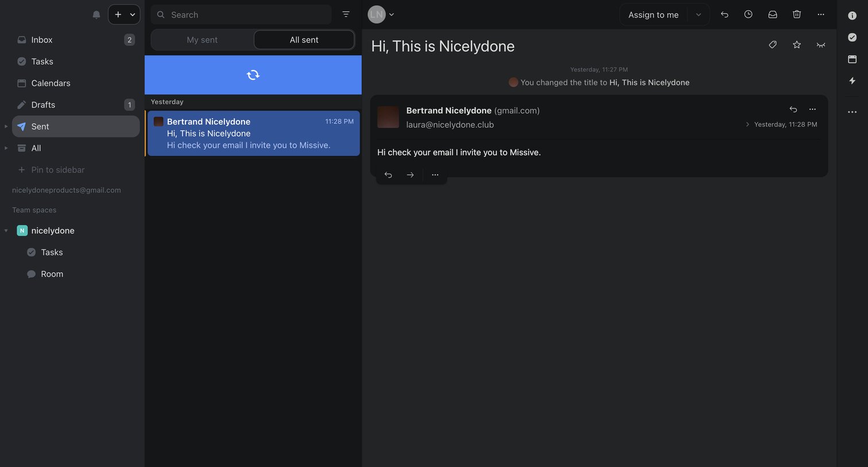Expand the Sent mailbox arrow
Image resolution: width=868 pixels, height=467 pixels.
[6, 126]
